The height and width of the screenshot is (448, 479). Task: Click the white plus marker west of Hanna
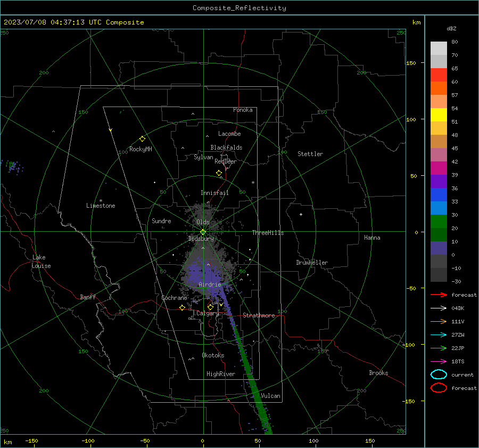(301, 214)
